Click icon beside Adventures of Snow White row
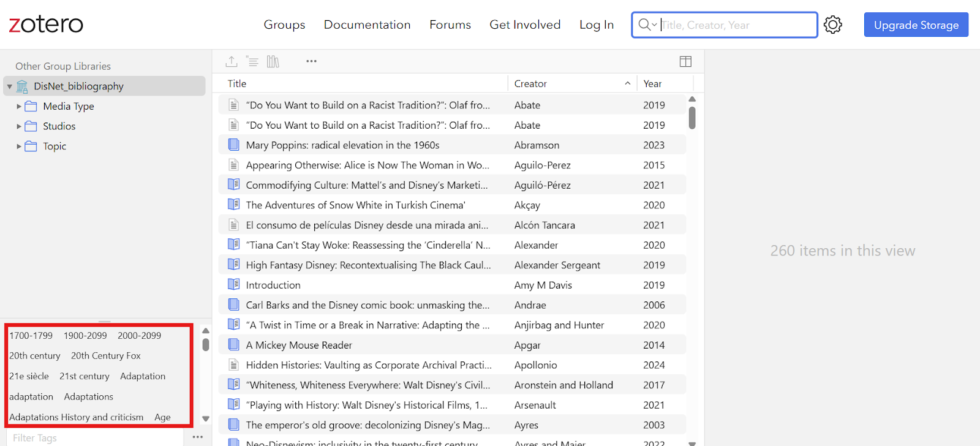The height and width of the screenshot is (446, 980). (233, 205)
